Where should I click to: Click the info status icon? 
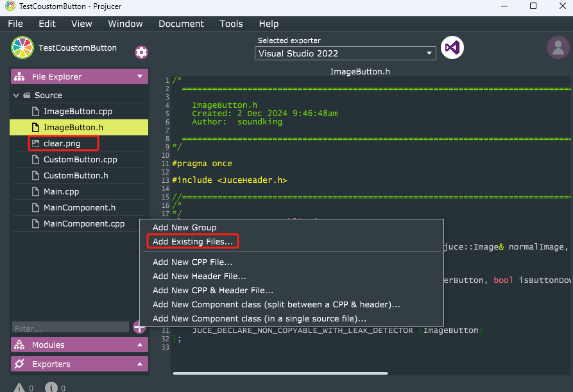click(51, 388)
